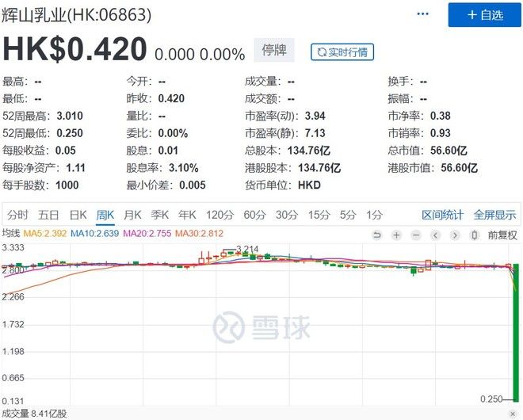Screen dimensions: 523x420
Task: Click the MA5:2.392 indicator label
Action: click(45, 233)
